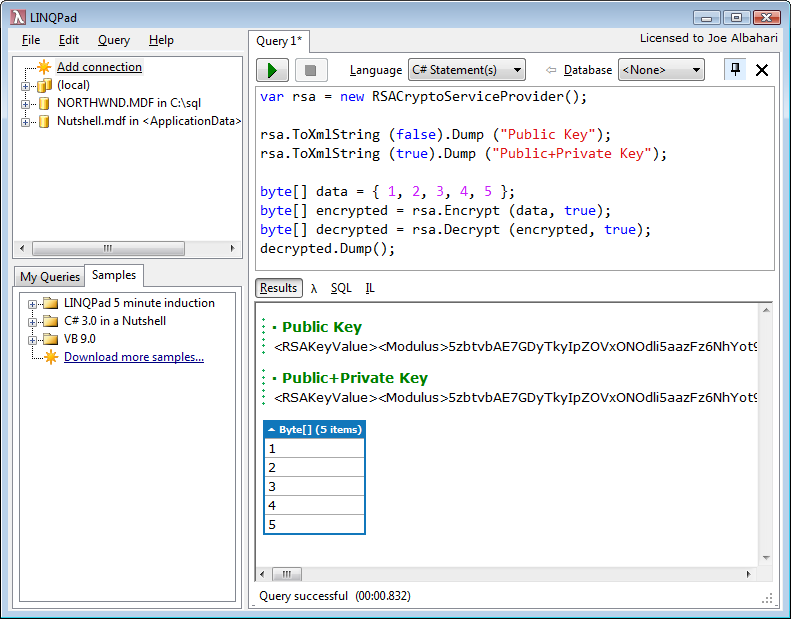This screenshot has height=619, width=791.
Task: Expand the Nutshell.mdf connection node
Action: 25,122
